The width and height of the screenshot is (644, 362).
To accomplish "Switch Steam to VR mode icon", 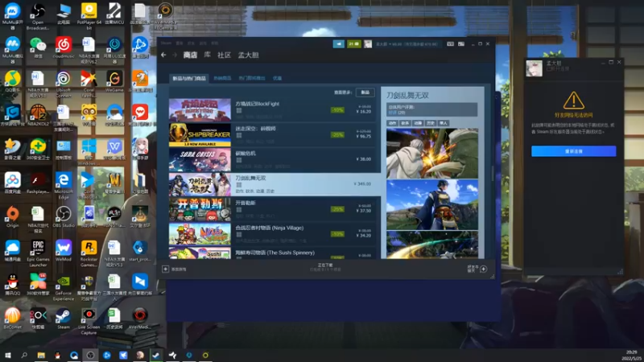I will click(450, 44).
